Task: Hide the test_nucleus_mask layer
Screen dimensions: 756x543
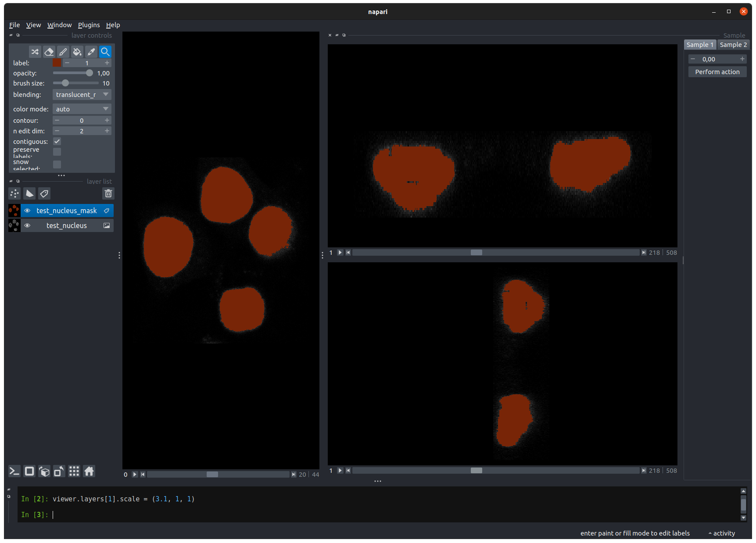Action: [x=27, y=211]
